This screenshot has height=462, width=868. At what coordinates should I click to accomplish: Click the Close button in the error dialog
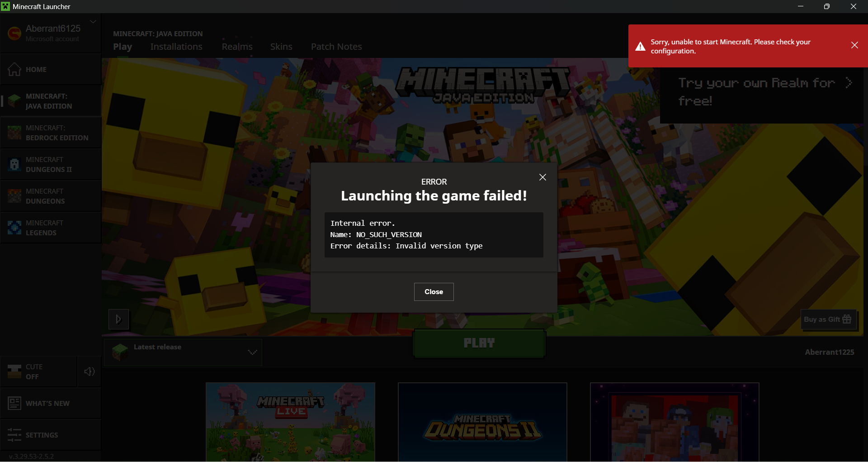point(434,292)
